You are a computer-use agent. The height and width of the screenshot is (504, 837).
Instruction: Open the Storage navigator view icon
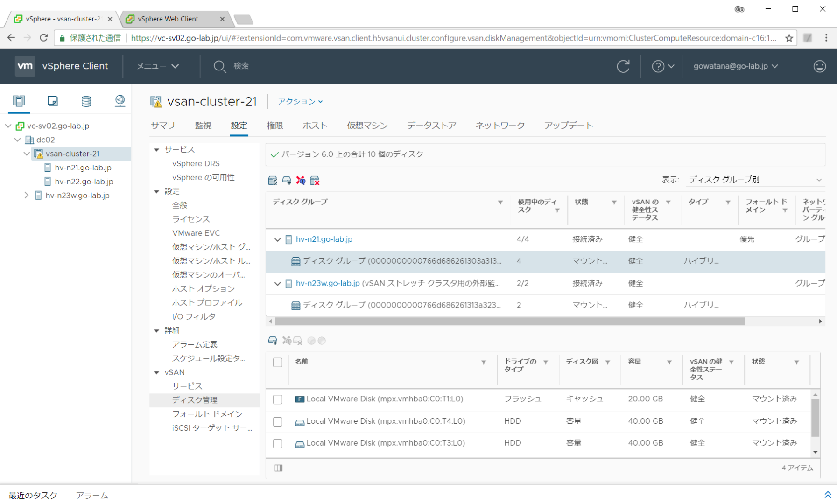point(86,101)
